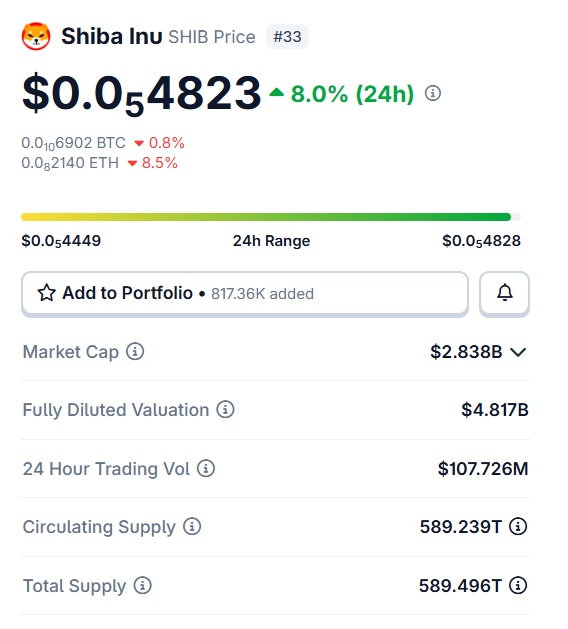The width and height of the screenshot is (568, 629).
Task: Open info icon beside 24h change
Action: [433, 93]
